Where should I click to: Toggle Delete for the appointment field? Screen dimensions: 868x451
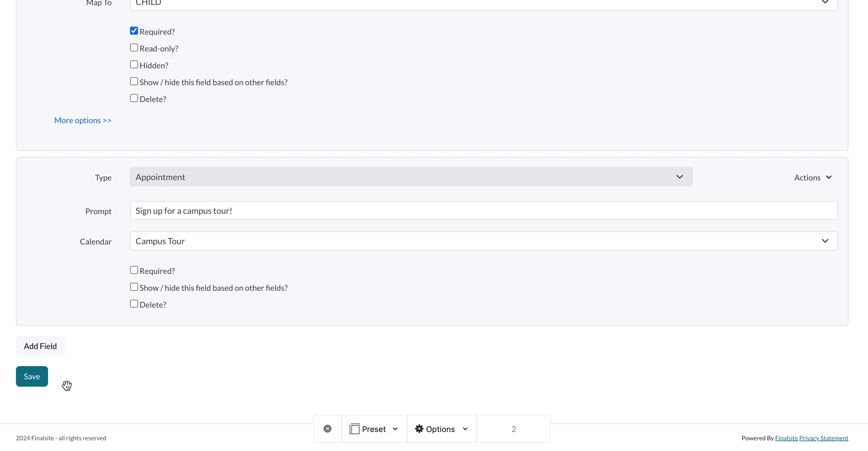coord(134,303)
